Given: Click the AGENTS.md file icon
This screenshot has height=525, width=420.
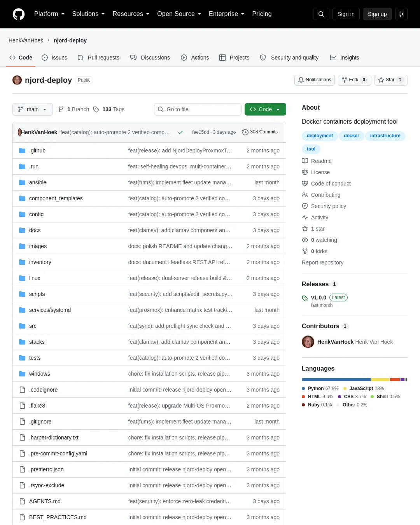Looking at the screenshot, I should pos(22,501).
